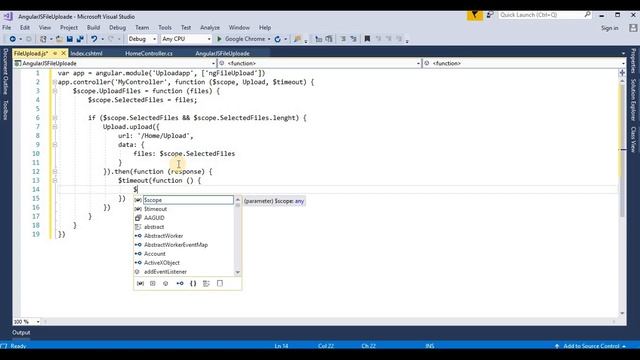Open the AngularJSFileUploade project scope dropdown
The width and height of the screenshot is (640, 360).
[115, 63]
